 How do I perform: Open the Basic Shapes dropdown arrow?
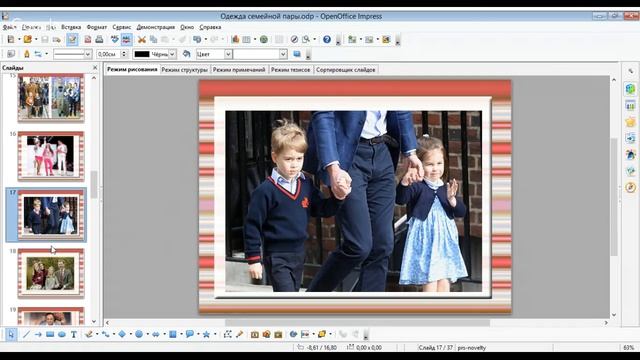click(x=131, y=334)
